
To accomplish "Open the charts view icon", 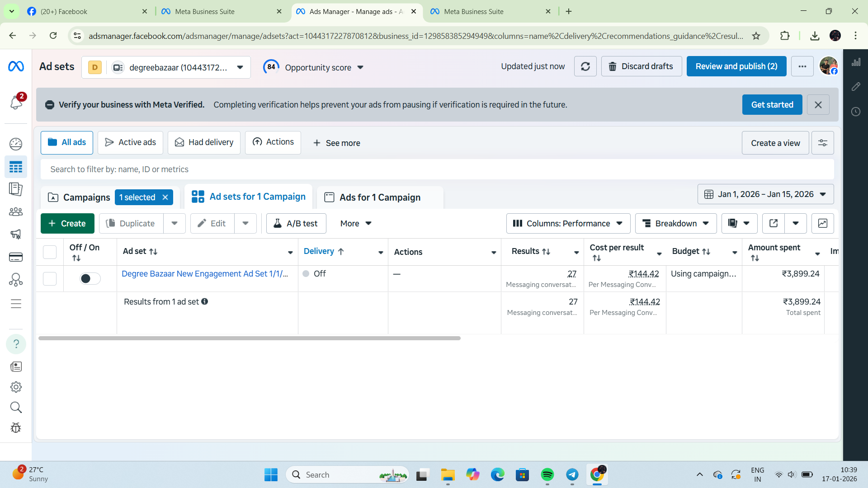I will point(822,223).
